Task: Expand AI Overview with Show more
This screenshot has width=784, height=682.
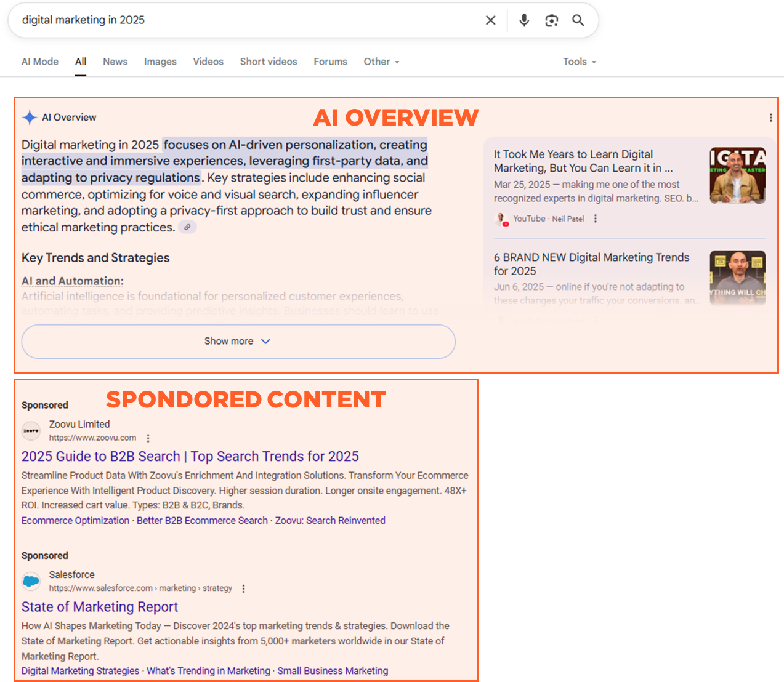Action: tap(238, 341)
